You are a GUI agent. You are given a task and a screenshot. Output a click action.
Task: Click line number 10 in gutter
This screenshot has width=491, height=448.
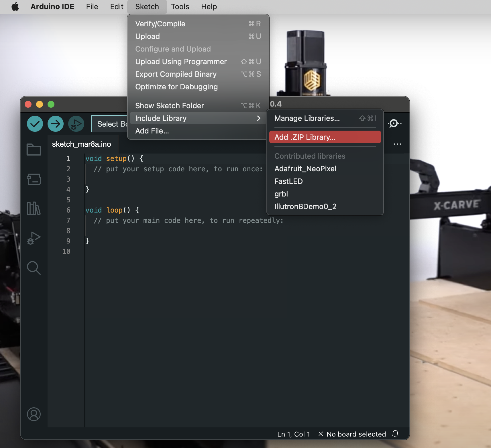coord(66,251)
